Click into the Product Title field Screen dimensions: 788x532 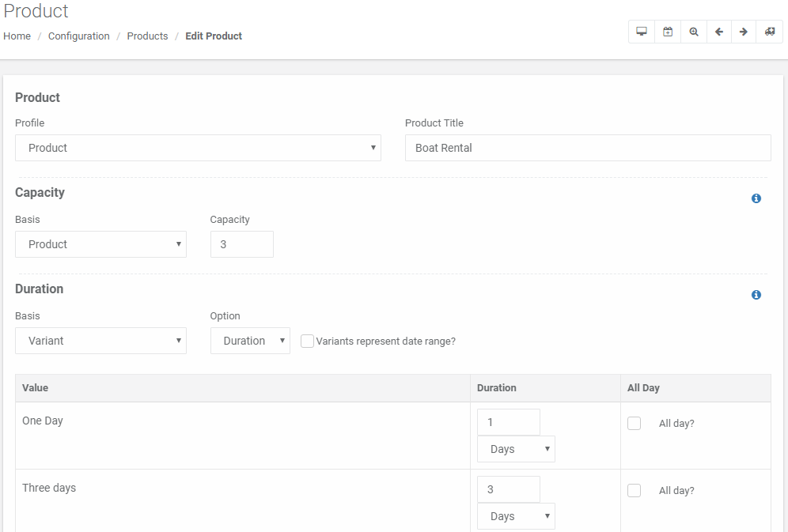(x=588, y=148)
